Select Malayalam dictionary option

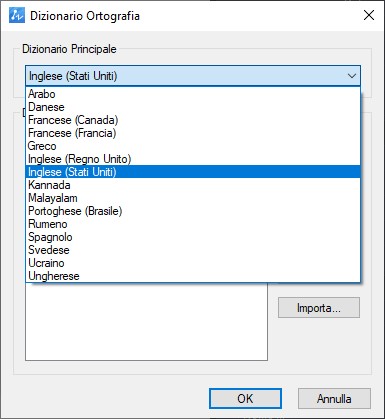click(193, 198)
